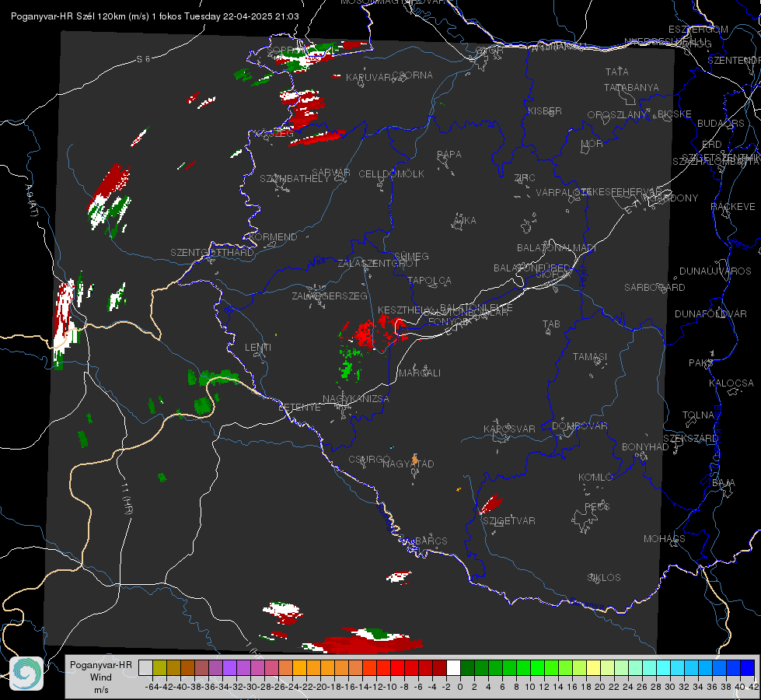Pick the dark blue swatch above 40-42
761x700 pixels.
pos(748,668)
